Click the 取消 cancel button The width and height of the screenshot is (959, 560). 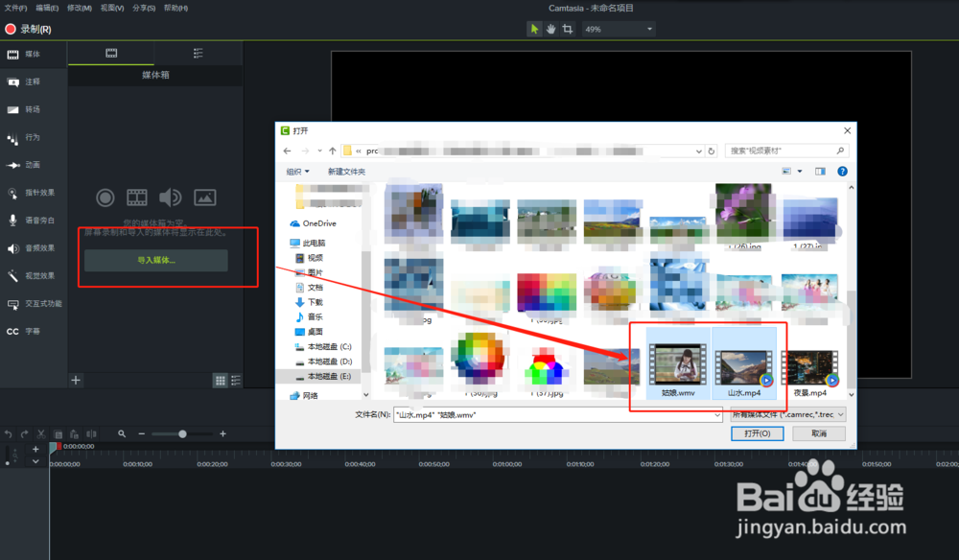pos(819,433)
